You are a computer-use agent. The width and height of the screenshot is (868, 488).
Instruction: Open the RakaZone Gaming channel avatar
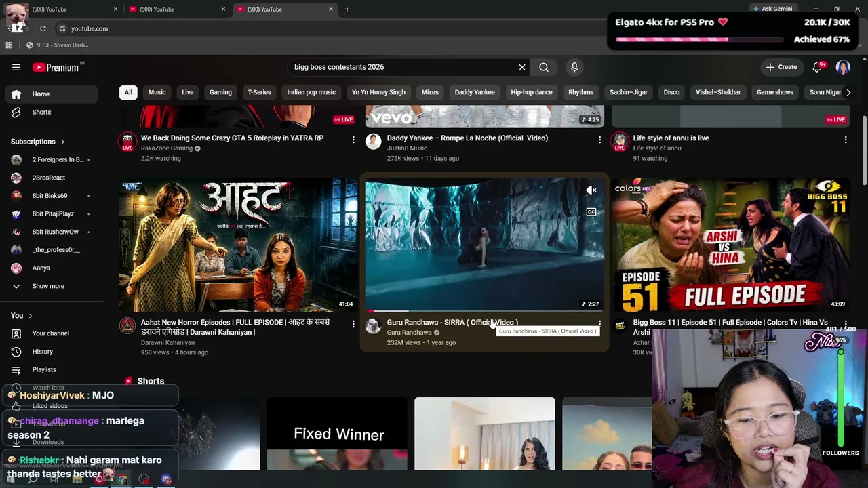click(x=127, y=142)
